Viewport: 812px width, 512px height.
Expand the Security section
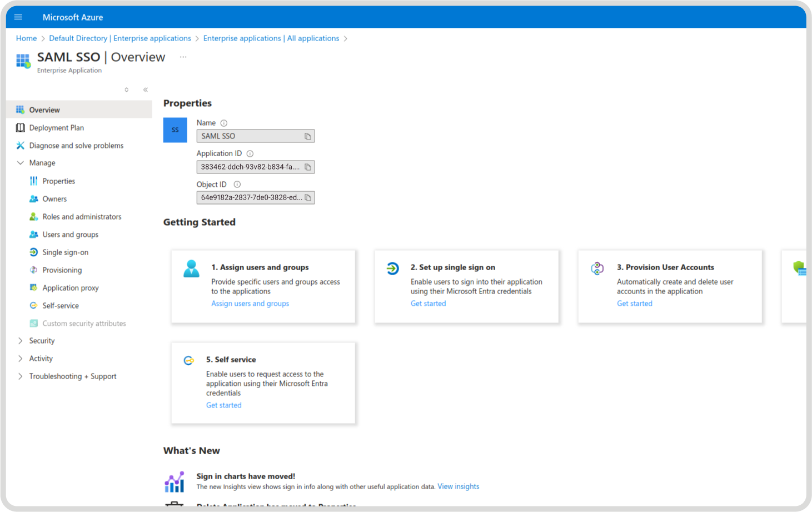pyautogui.click(x=21, y=341)
